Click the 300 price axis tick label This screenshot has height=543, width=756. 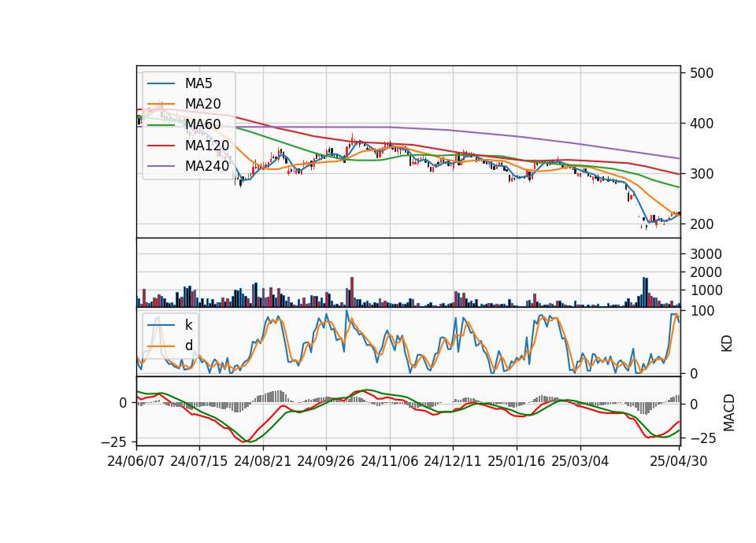[x=702, y=174]
